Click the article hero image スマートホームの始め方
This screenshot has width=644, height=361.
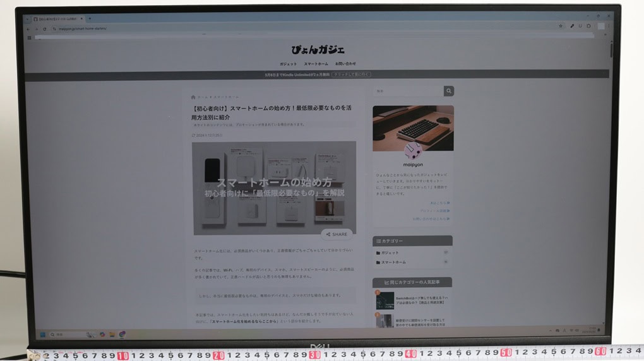click(274, 188)
